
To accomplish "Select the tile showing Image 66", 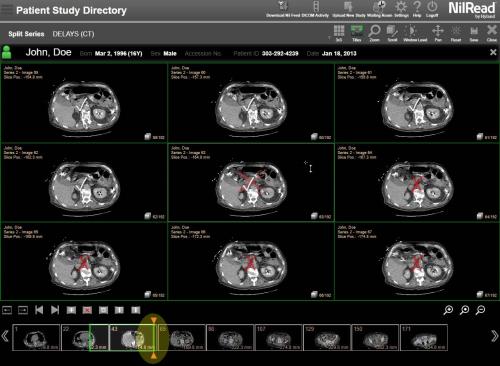I will click(251, 262).
